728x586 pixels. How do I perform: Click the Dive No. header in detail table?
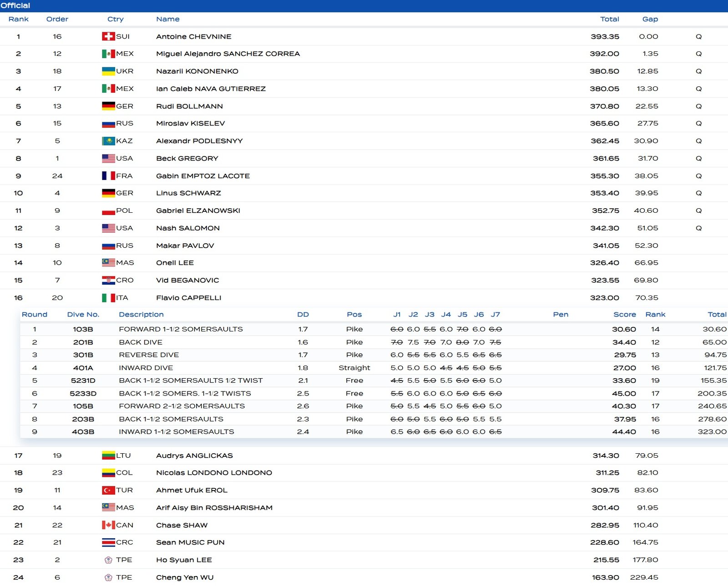click(x=83, y=315)
